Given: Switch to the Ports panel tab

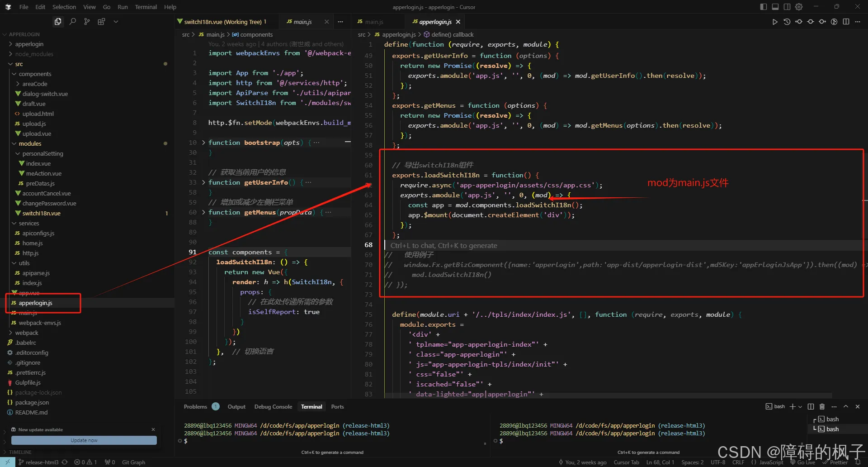Looking at the screenshot, I should (x=337, y=407).
